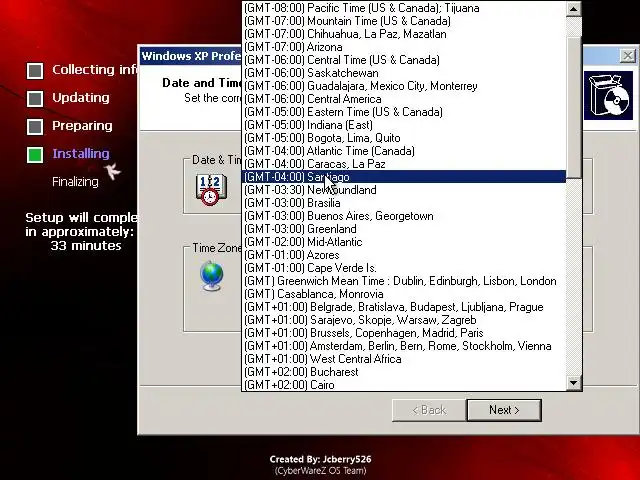The width and height of the screenshot is (640, 480).
Task: Pick the Arizona time zone
Action: [x=404, y=47]
